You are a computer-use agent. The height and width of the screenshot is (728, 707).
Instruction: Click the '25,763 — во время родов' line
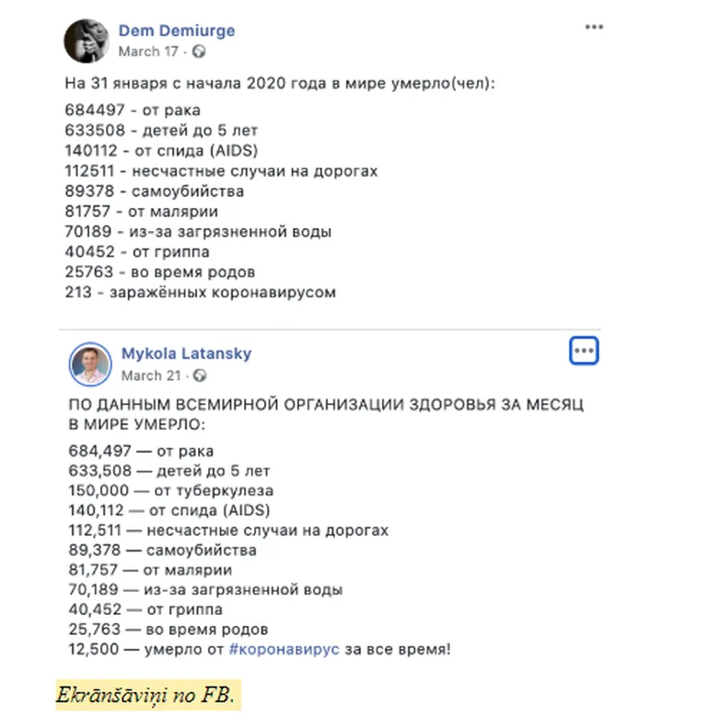click(x=168, y=630)
